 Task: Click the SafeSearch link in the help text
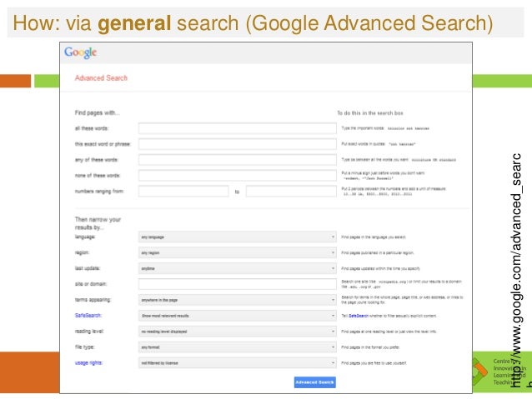(359, 316)
